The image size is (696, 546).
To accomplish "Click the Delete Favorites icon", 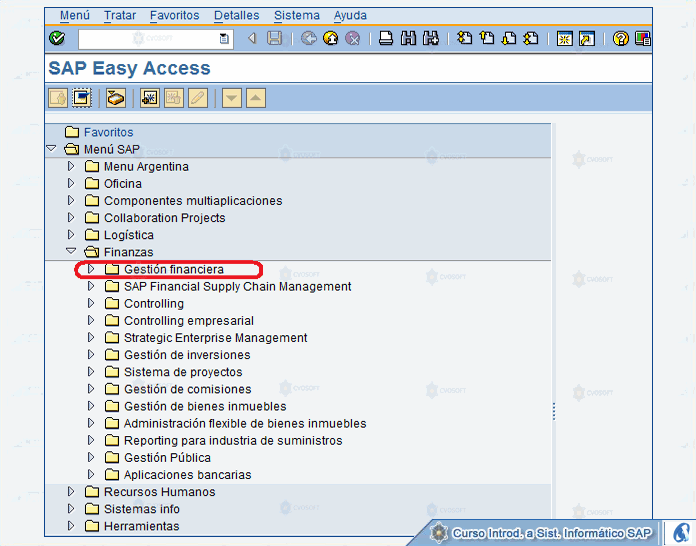I will pos(174,98).
